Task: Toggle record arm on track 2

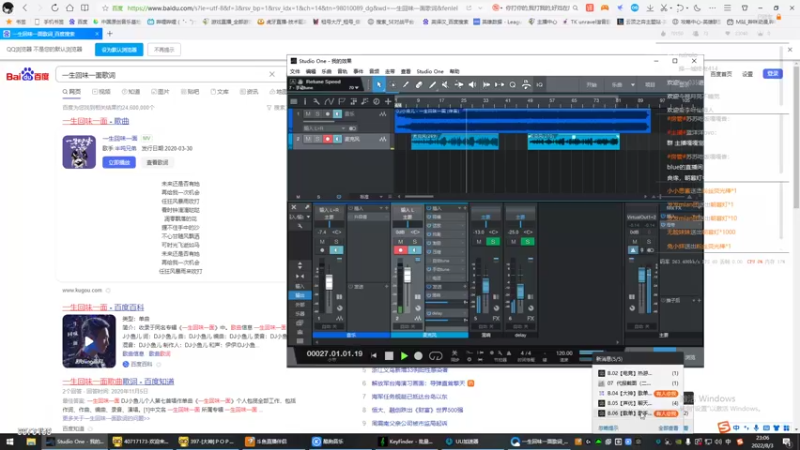Action: [x=328, y=139]
